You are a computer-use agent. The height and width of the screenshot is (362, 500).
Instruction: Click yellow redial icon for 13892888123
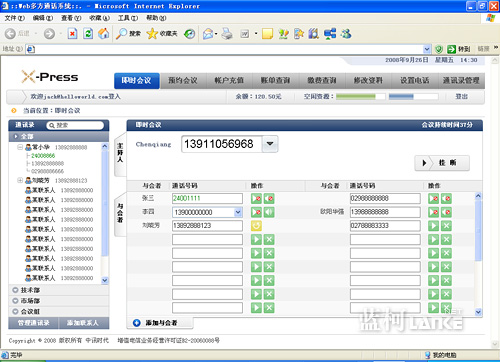[256, 226]
